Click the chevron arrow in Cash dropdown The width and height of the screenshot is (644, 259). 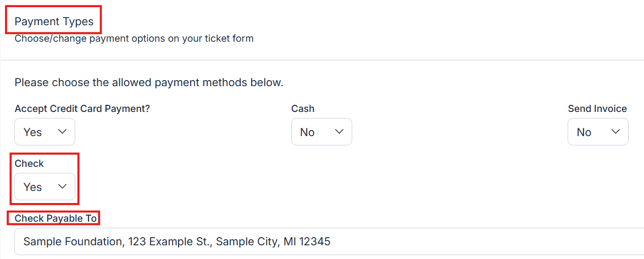(x=339, y=132)
